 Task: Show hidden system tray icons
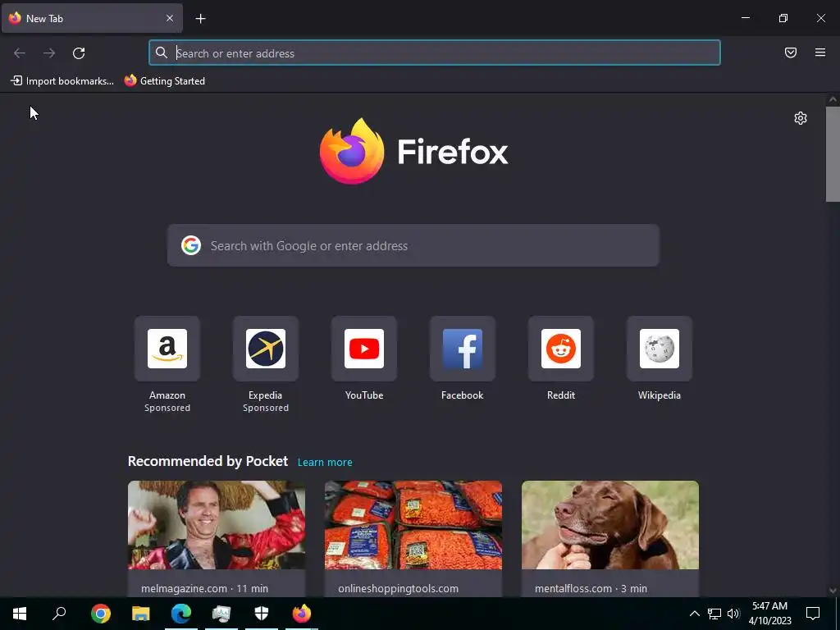point(694,614)
